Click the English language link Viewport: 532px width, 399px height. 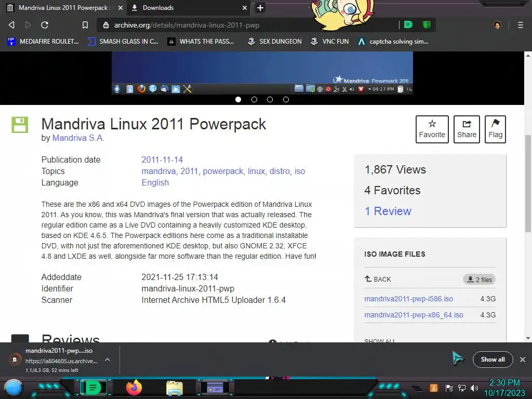click(x=155, y=182)
